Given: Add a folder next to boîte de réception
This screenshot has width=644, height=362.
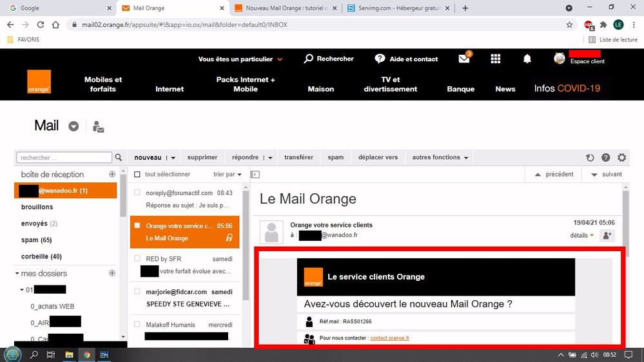Looking at the screenshot, I should (112, 174).
